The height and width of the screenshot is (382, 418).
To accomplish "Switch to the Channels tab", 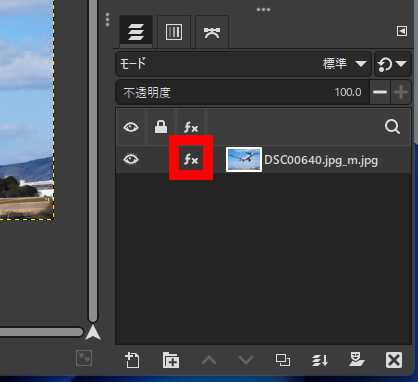I will [174, 32].
